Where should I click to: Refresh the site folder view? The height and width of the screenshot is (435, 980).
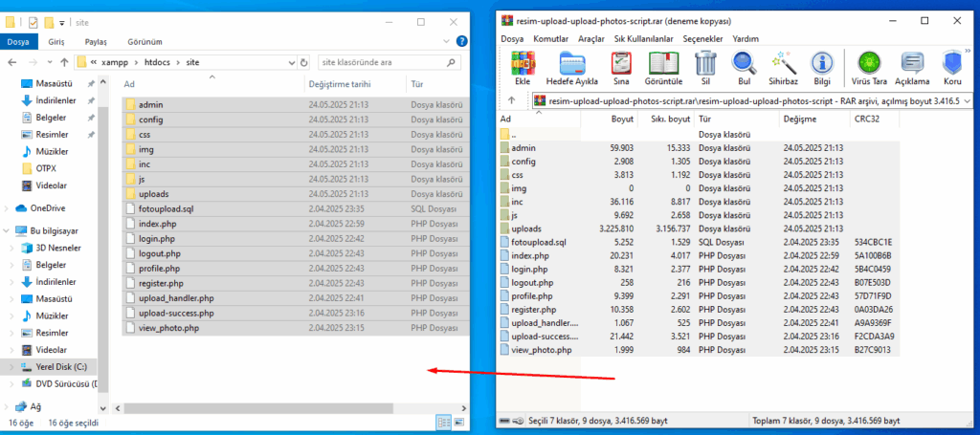pos(304,62)
